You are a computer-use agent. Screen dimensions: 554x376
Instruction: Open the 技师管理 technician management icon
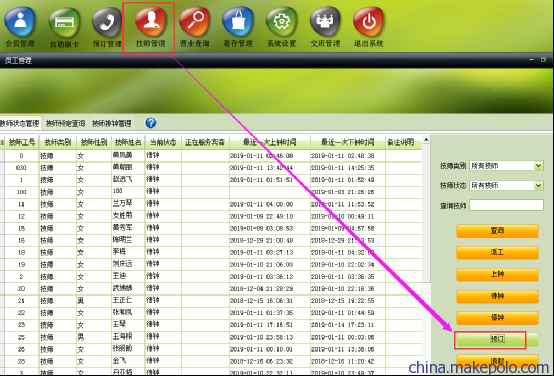(151, 21)
